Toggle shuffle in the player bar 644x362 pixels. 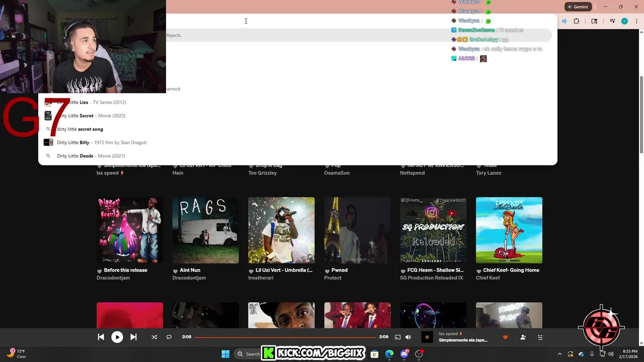[x=154, y=337]
